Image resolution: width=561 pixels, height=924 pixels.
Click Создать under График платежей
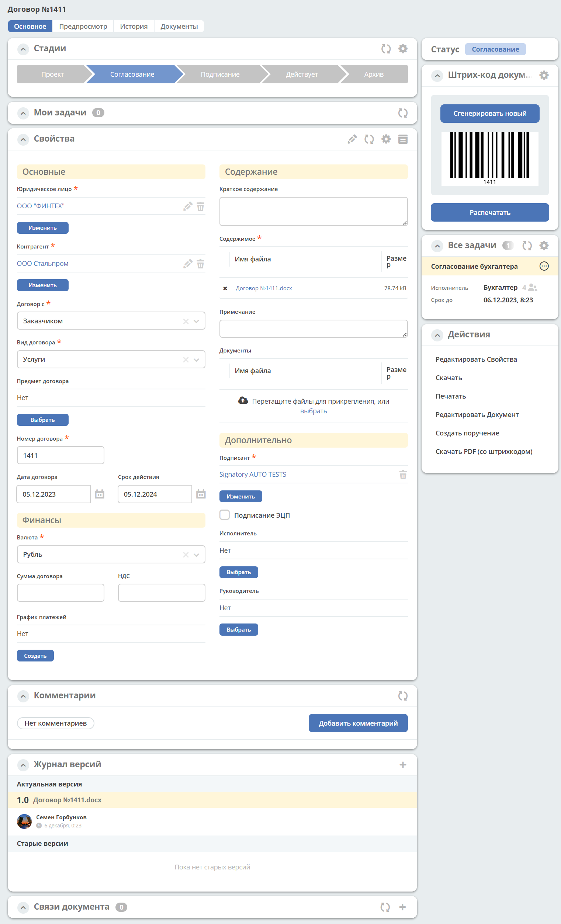35,656
